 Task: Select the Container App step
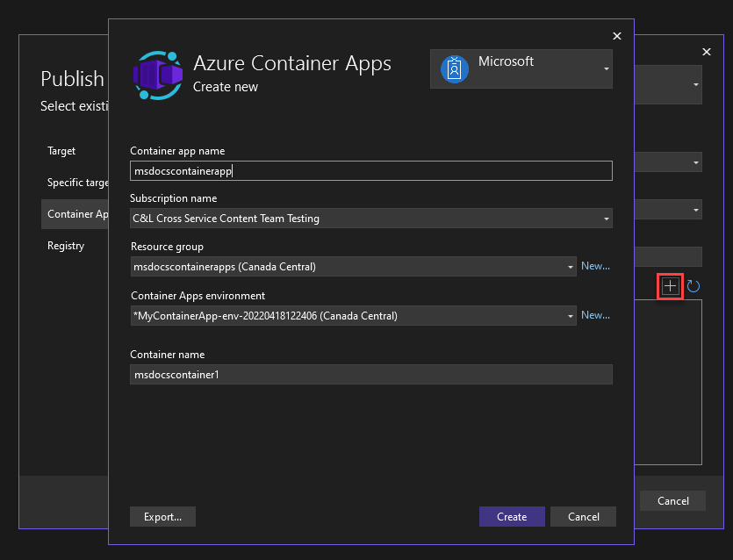(x=77, y=213)
